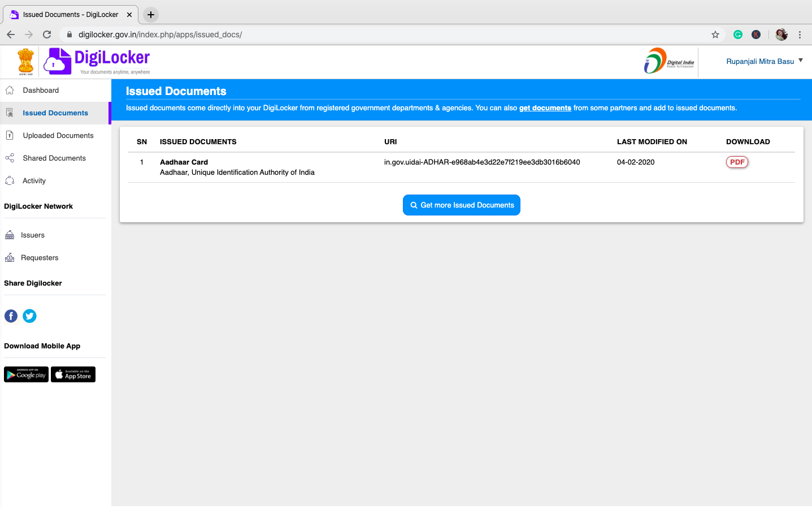Click the Aadhaar URI text

click(x=482, y=162)
